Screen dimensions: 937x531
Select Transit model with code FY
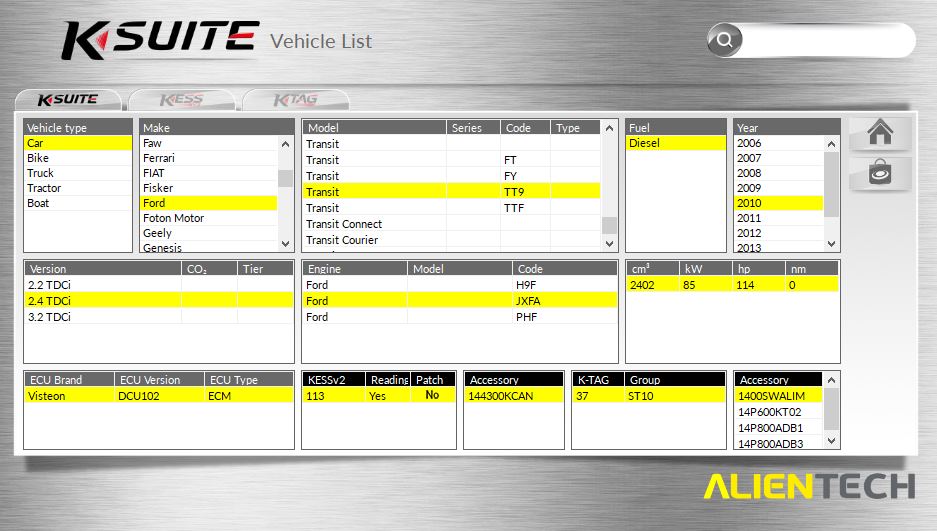(451, 176)
